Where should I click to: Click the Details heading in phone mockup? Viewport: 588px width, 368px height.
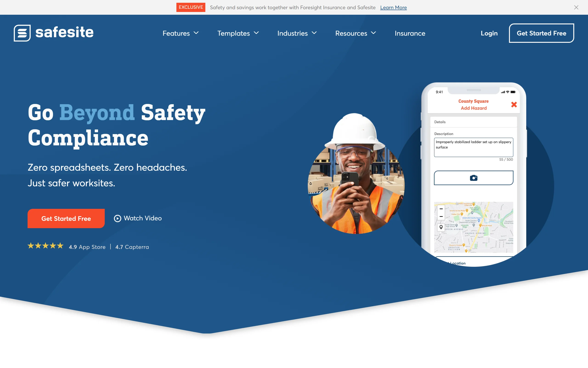click(440, 122)
